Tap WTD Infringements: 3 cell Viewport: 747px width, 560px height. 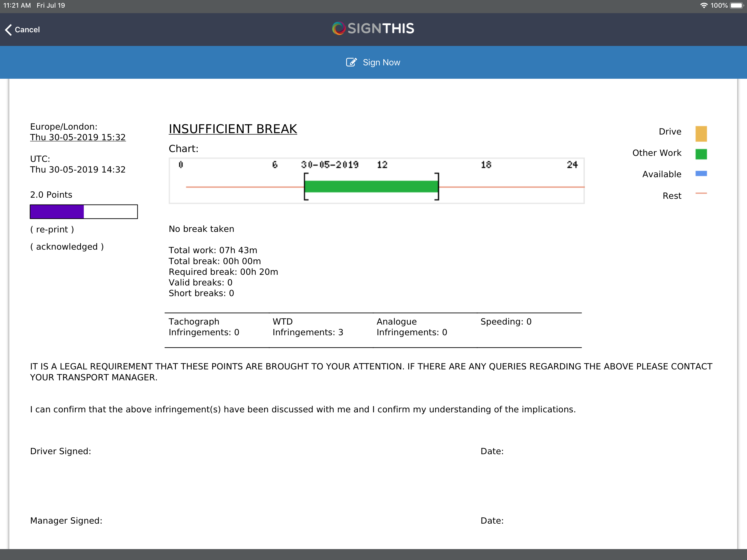click(308, 327)
